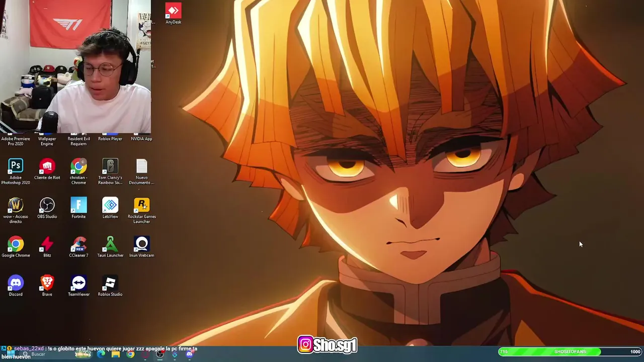
Task: Select the Wallpaper Engine desktop label
Action: click(47, 141)
